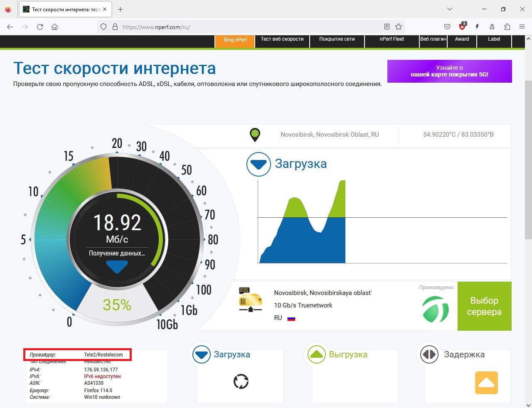Go to the browser home page
Image resolution: width=532 pixels, height=408 pixels.
[54, 27]
